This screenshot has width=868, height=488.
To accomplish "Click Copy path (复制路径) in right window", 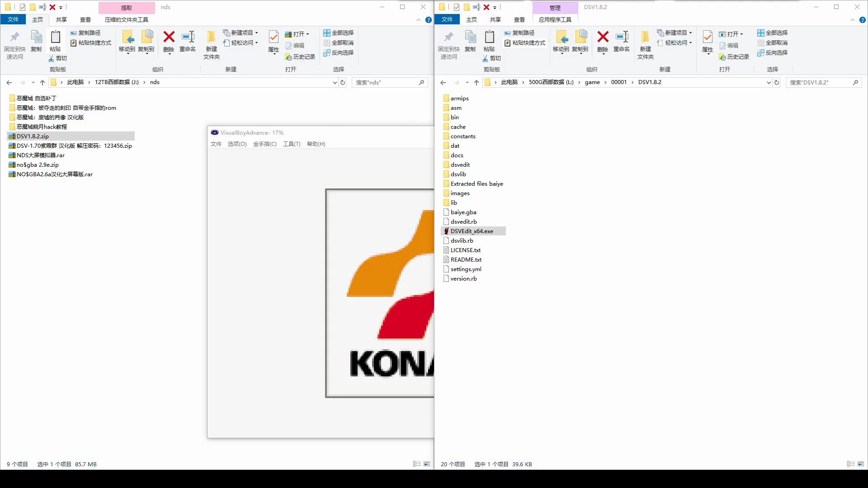I will [519, 33].
